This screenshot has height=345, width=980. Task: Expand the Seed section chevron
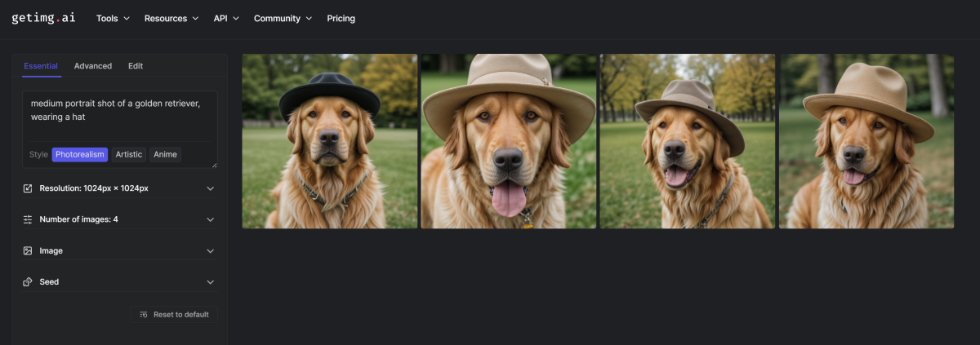point(210,281)
